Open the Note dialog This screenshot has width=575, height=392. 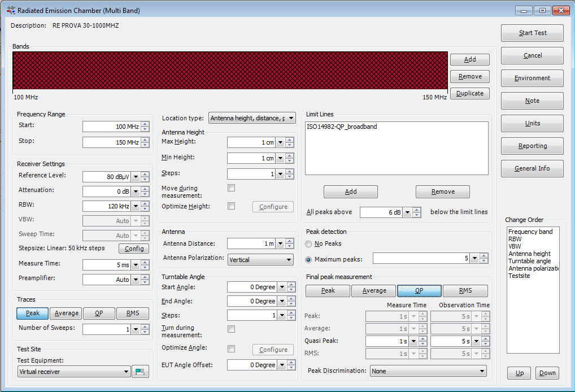pos(533,101)
